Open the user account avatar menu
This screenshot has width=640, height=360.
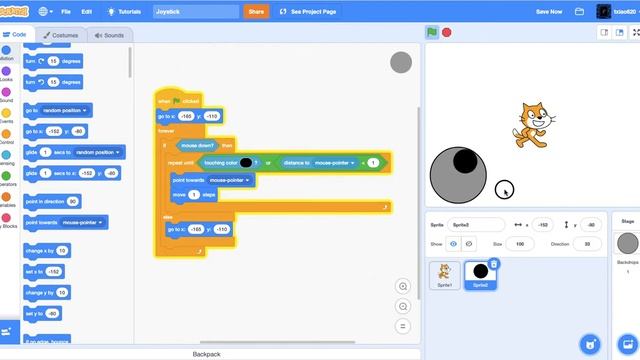click(x=618, y=11)
